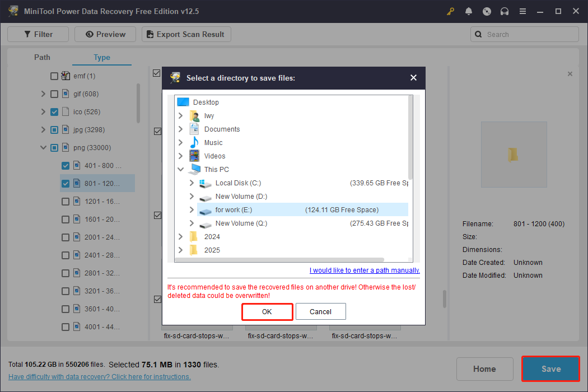Expand the 2025 folder node

(x=181, y=250)
